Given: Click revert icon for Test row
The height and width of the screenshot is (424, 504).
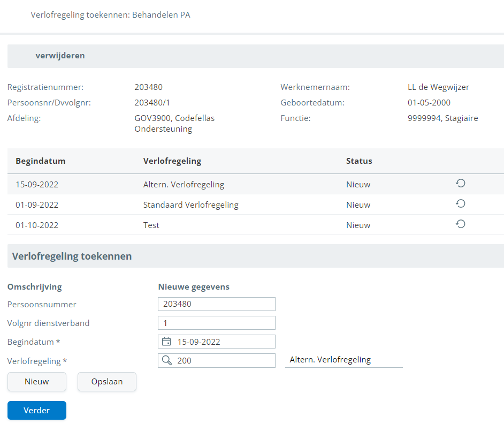Looking at the screenshot, I should (x=460, y=224).
